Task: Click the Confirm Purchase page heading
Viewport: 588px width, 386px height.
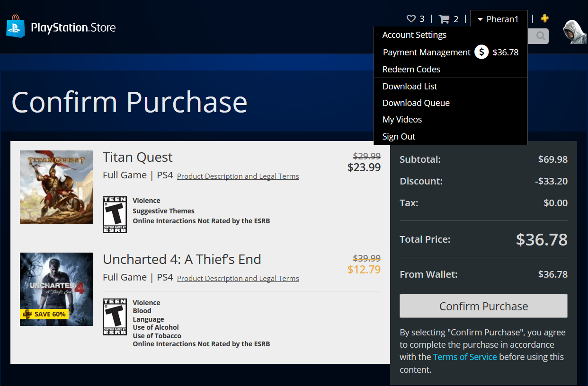Action: tap(129, 102)
